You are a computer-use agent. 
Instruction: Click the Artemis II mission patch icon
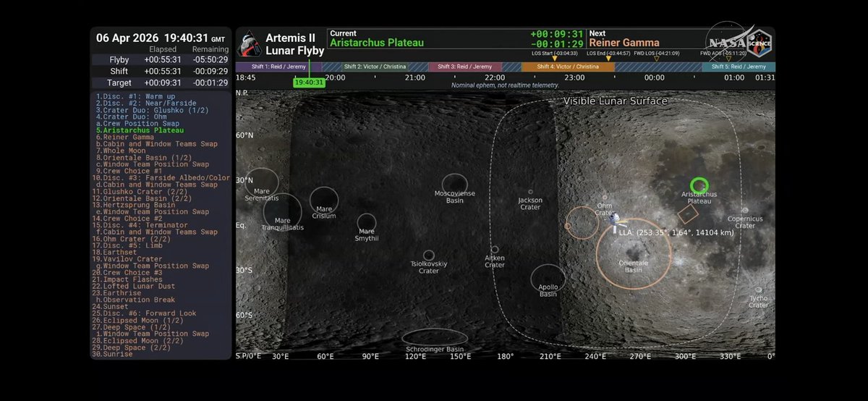coord(249,44)
